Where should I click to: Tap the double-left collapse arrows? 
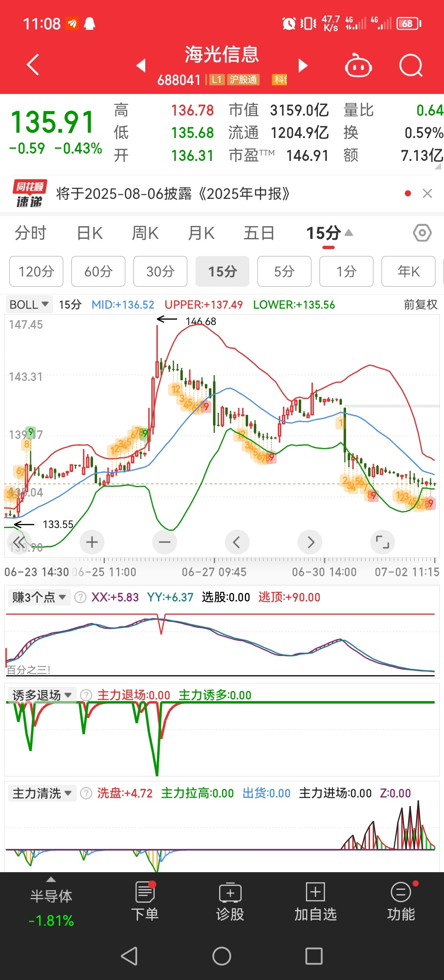pos(19,542)
